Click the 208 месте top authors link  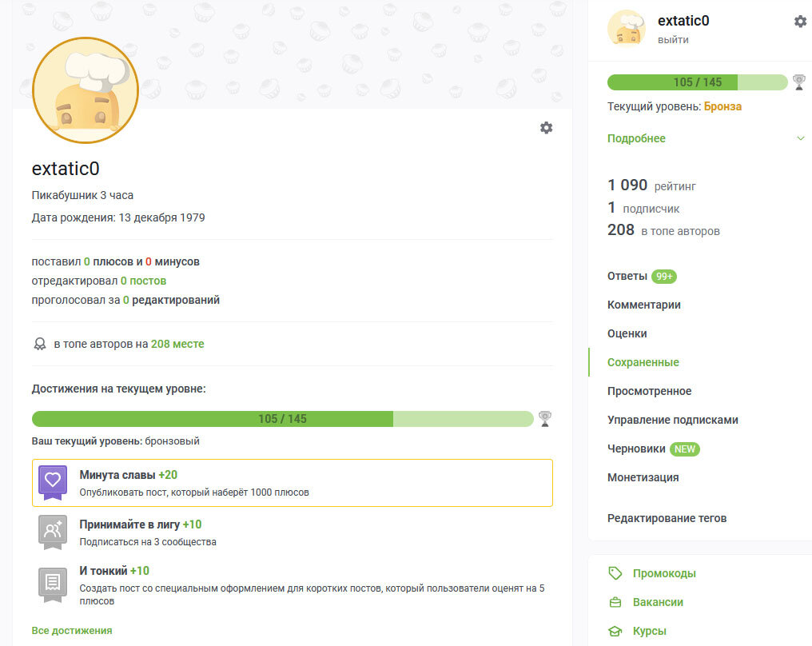(177, 344)
